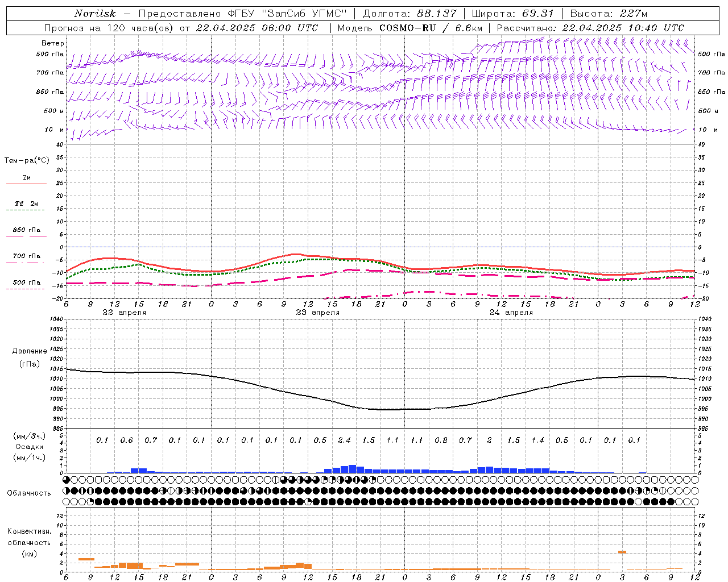This screenshot has height=582, width=728.
Task: Click the '(мм/3ч.)' unit label
Action: [30, 436]
